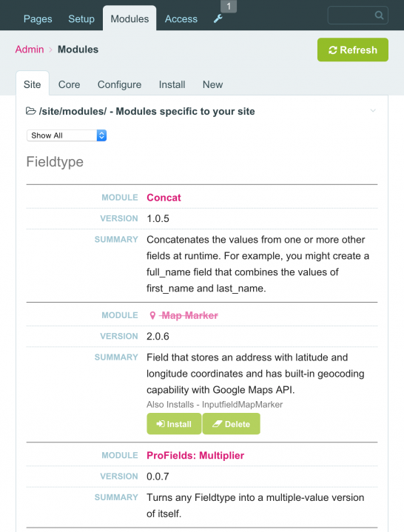Image resolution: width=404 pixels, height=532 pixels.
Task: Open the Install tab
Action: (x=172, y=84)
